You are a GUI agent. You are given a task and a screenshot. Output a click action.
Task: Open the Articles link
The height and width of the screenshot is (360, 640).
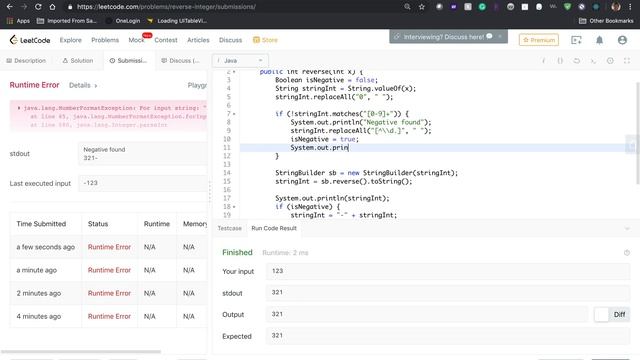[x=198, y=40]
